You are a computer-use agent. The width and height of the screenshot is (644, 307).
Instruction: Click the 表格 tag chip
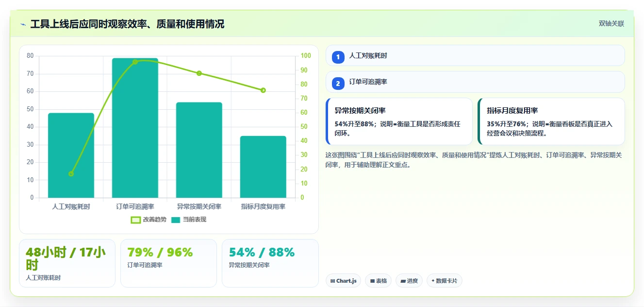click(x=378, y=281)
